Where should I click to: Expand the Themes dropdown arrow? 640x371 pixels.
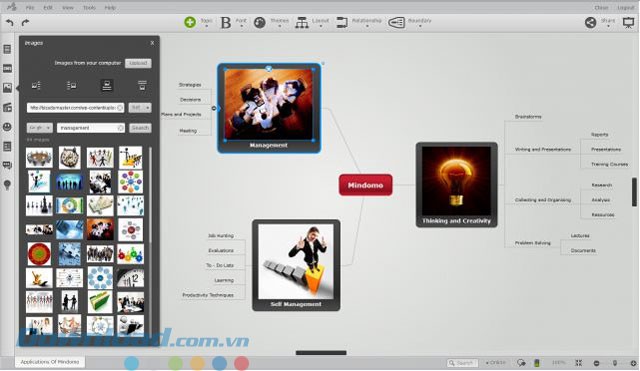click(280, 27)
